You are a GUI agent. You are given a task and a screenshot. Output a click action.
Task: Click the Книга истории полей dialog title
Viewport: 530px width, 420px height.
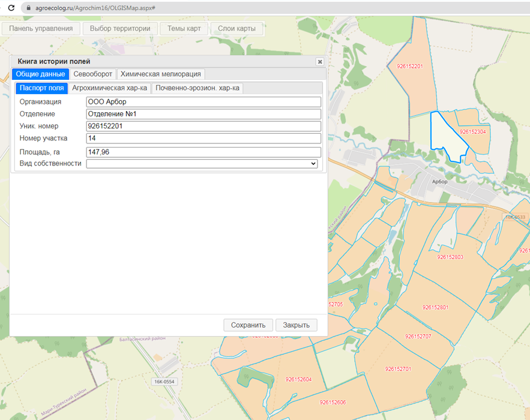[54, 61]
